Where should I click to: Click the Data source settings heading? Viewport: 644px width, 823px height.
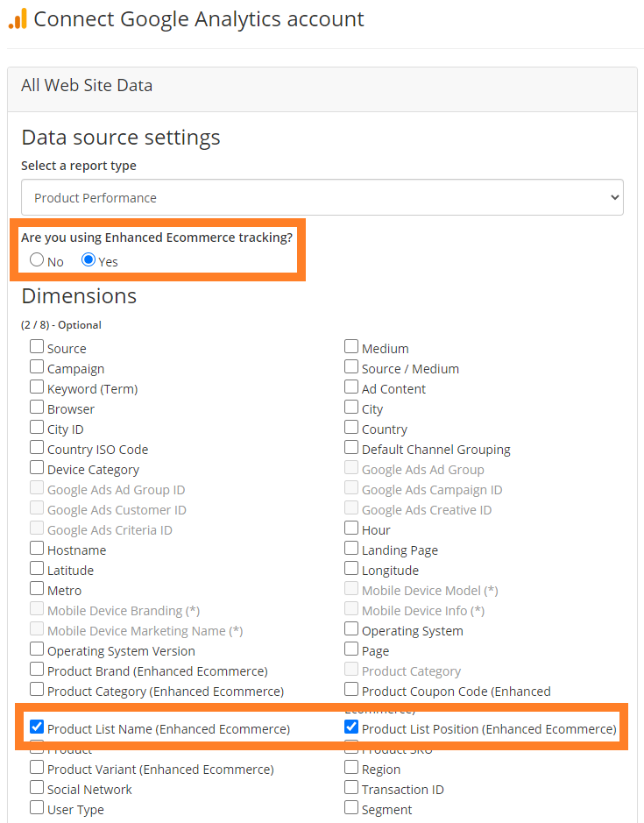pos(121,138)
